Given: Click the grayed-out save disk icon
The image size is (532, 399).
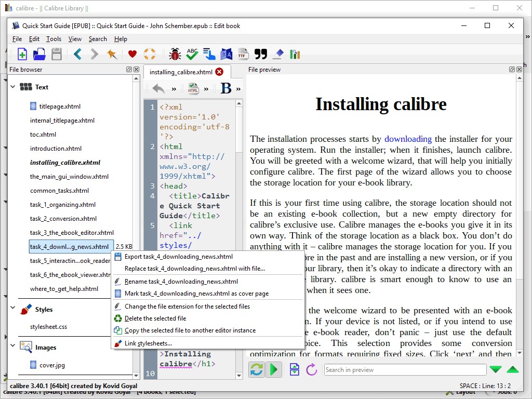Looking at the screenshot, I should 56,54.
